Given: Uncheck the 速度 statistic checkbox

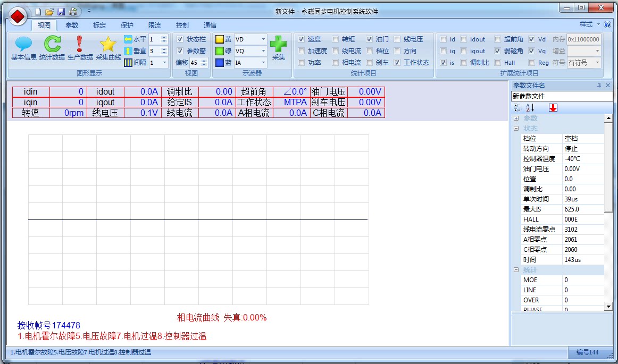Looking at the screenshot, I should point(302,39).
